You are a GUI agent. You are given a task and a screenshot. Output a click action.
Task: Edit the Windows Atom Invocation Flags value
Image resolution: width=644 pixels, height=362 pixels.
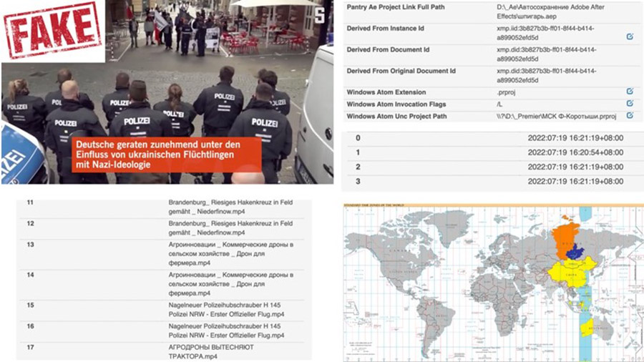[630, 104]
